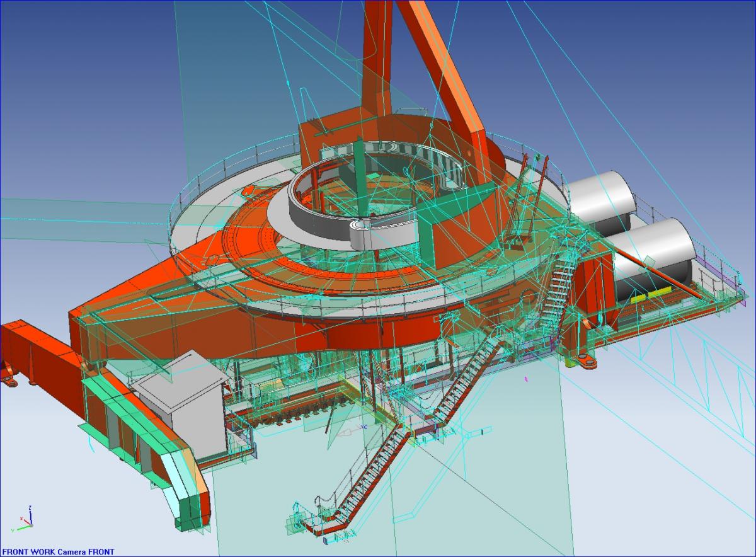Viewport: 756px width, 557px height.
Task: Select the yellow blocks beneath the tank
Action: tap(649, 295)
